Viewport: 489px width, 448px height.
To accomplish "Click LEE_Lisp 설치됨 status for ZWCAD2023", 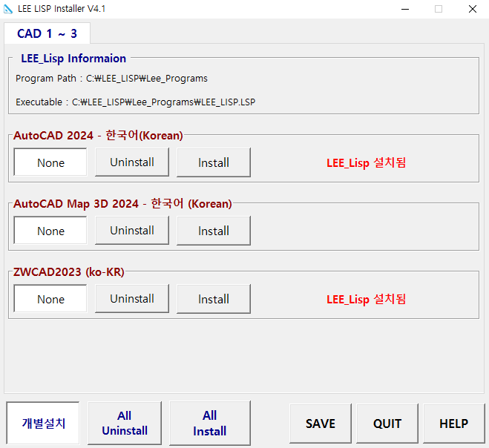I will pos(366,300).
